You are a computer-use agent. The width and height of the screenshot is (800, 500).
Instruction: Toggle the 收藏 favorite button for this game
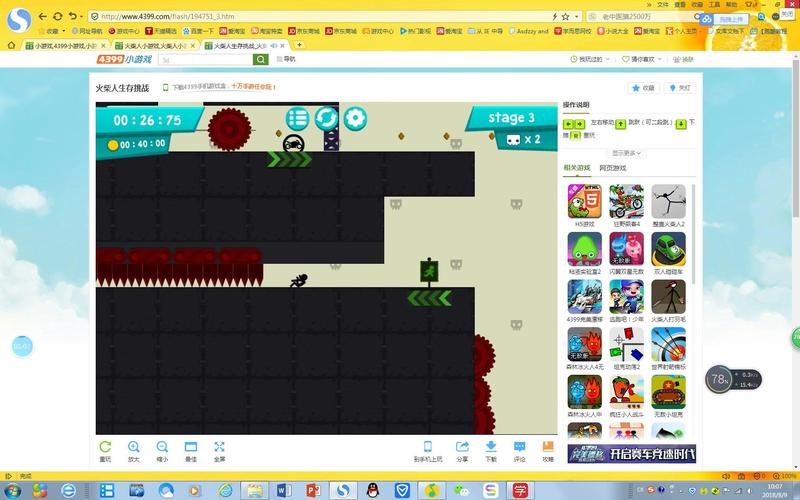coord(641,88)
